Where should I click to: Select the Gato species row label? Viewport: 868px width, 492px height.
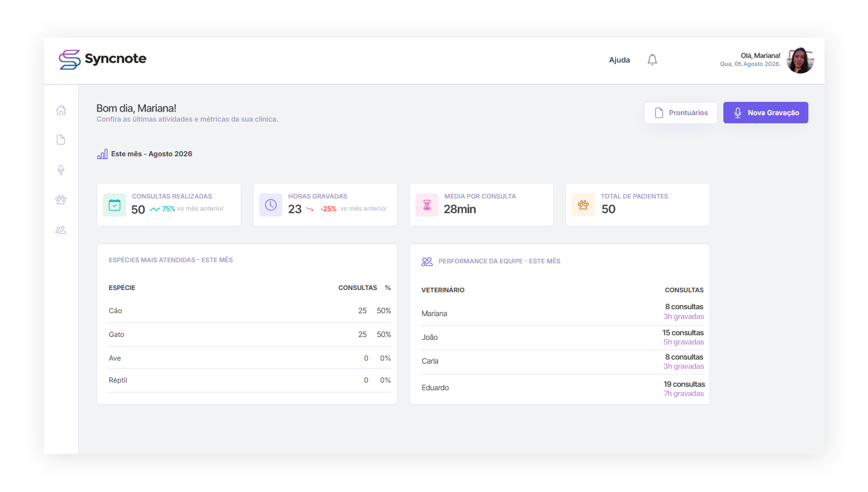tap(116, 335)
